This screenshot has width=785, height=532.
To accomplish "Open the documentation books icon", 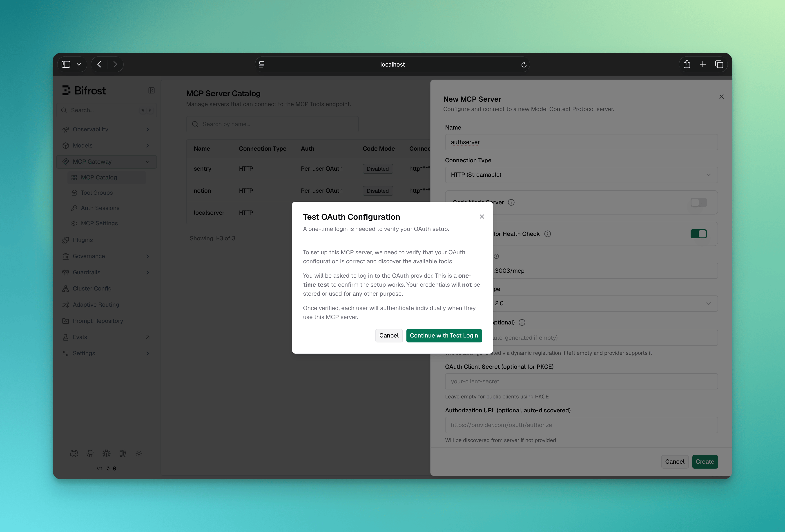I will (x=123, y=453).
